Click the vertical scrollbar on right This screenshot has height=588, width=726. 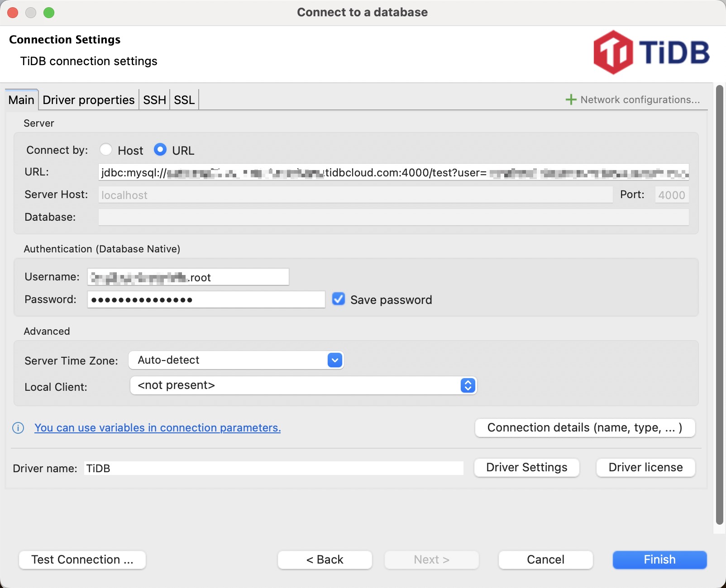[720, 304]
